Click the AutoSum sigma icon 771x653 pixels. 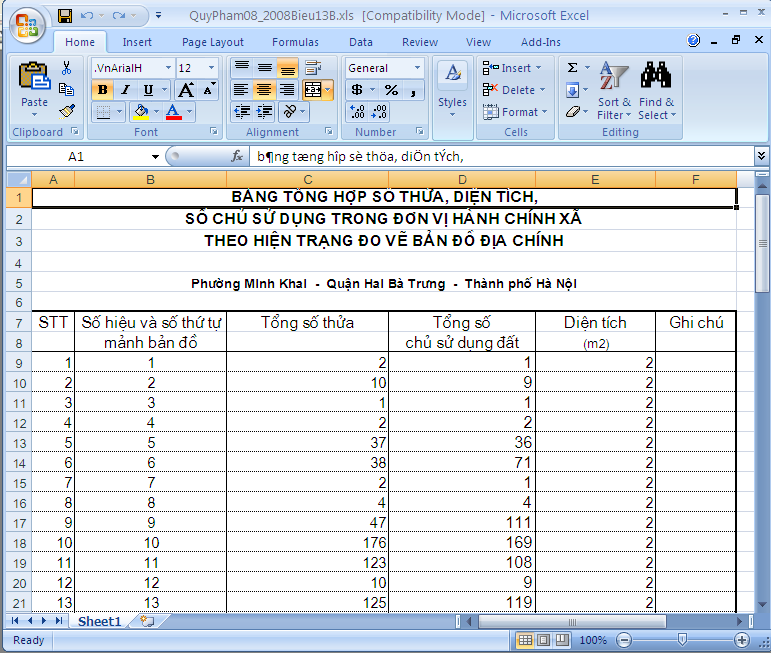pos(572,68)
